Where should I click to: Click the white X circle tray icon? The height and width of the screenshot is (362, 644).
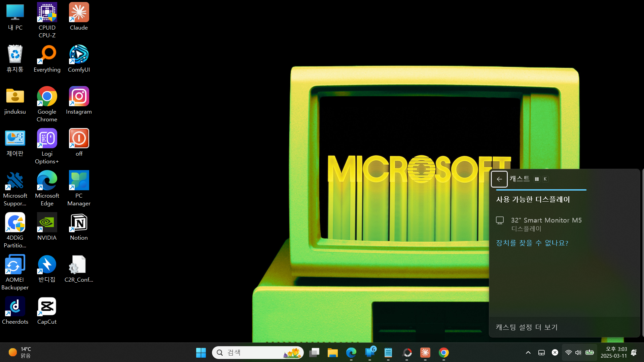(x=555, y=353)
